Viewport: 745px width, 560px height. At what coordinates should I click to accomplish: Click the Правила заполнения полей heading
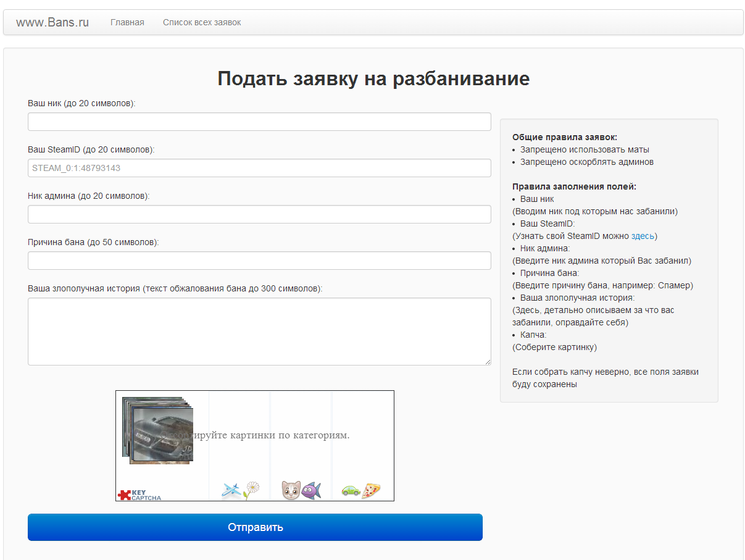pyautogui.click(x=574, y=186)
